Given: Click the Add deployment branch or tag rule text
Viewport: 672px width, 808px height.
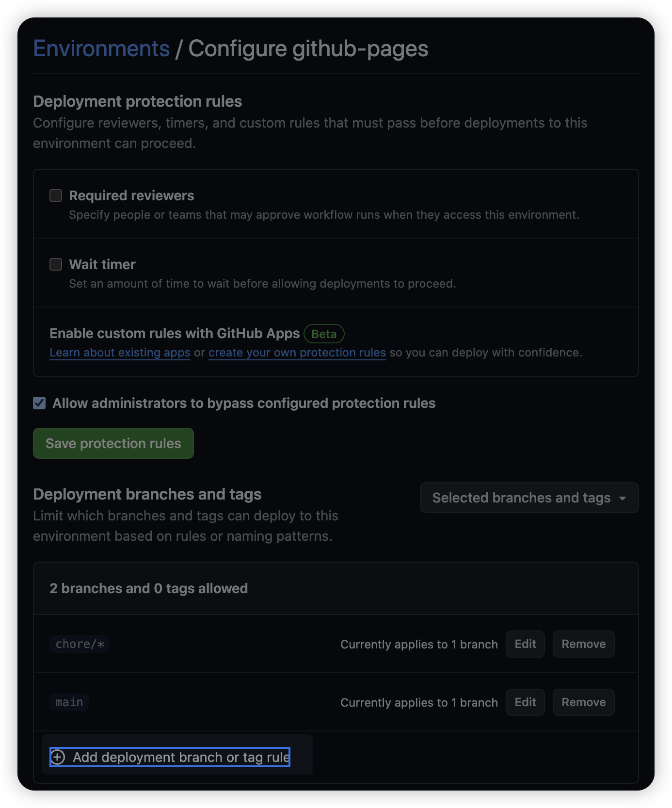Looking at the screenshot, I should [x=181, y=757].
